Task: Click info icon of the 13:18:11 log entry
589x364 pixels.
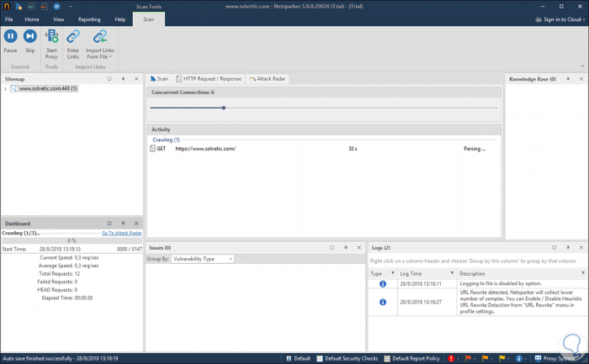Action: (x=383, y=284)
